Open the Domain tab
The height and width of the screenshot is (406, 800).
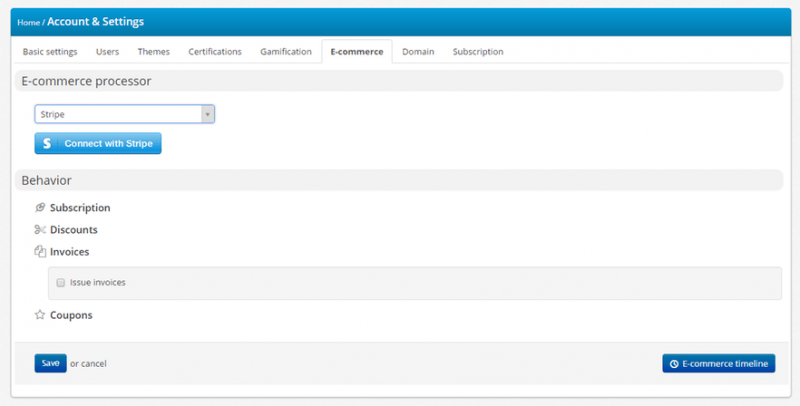pos(418,52)
